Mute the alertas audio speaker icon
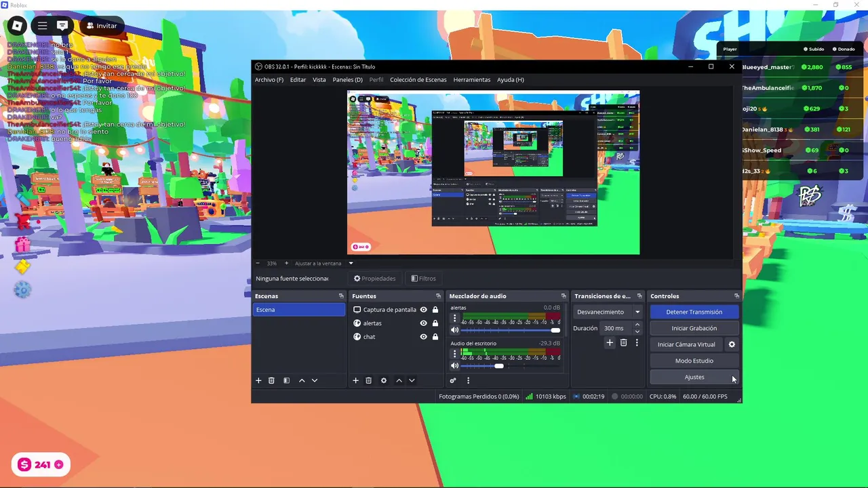Image resolution: width=868 pixels, height=488 pixels. click(454, 330)
